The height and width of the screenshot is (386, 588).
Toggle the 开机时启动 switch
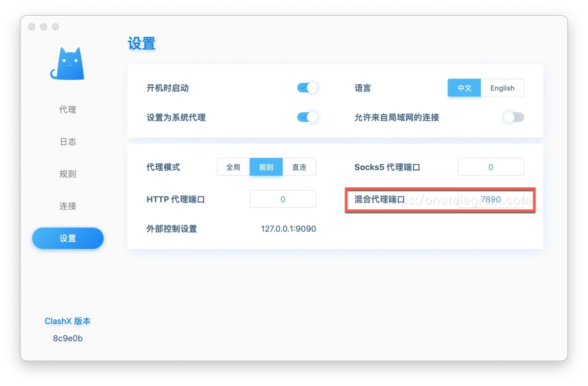(308, 88)
